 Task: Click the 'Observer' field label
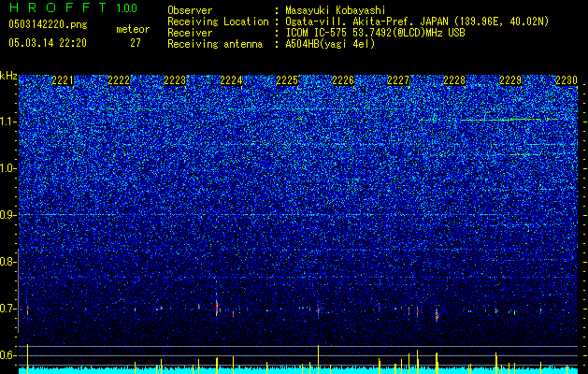pyautogui.click(x=190, y=10)
